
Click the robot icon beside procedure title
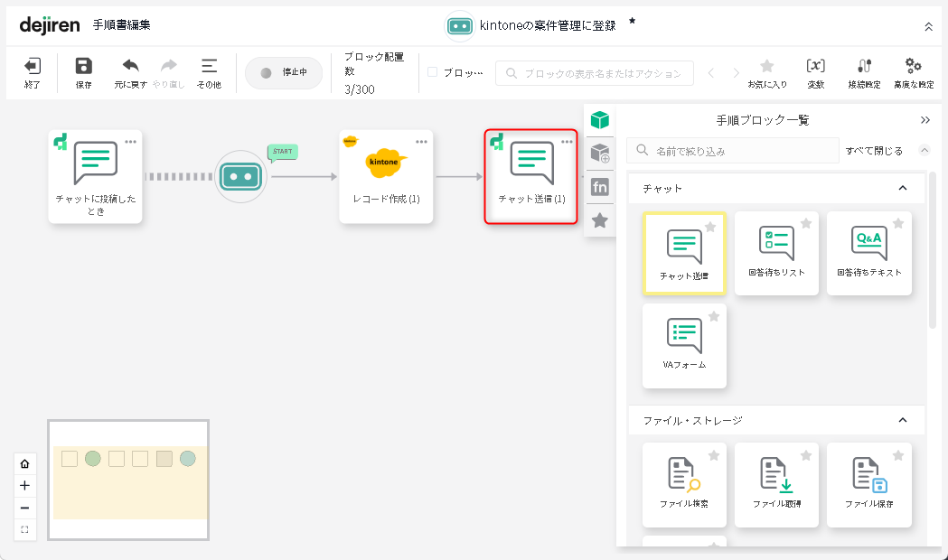459,26
